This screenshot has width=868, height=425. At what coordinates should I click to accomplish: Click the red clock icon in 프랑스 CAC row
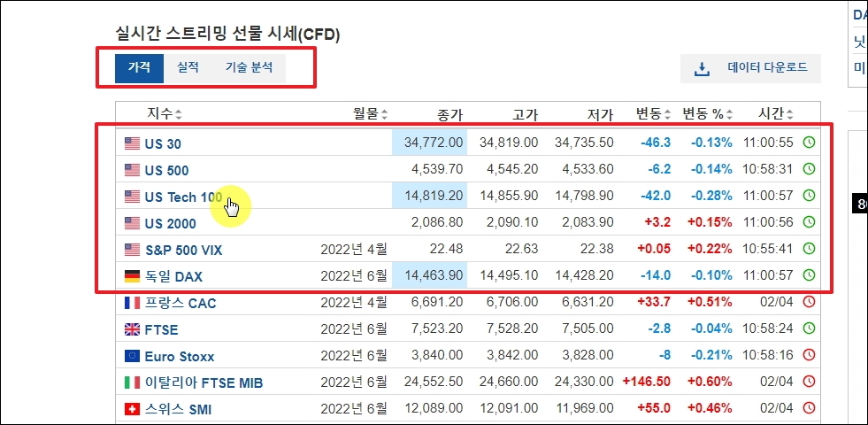[x=809, y=302]
